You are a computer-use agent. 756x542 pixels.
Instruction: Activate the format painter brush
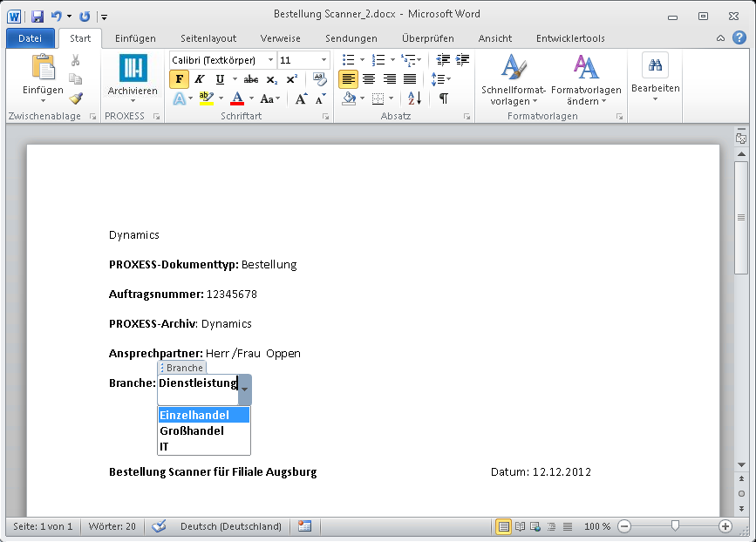(x=76, y=98)
